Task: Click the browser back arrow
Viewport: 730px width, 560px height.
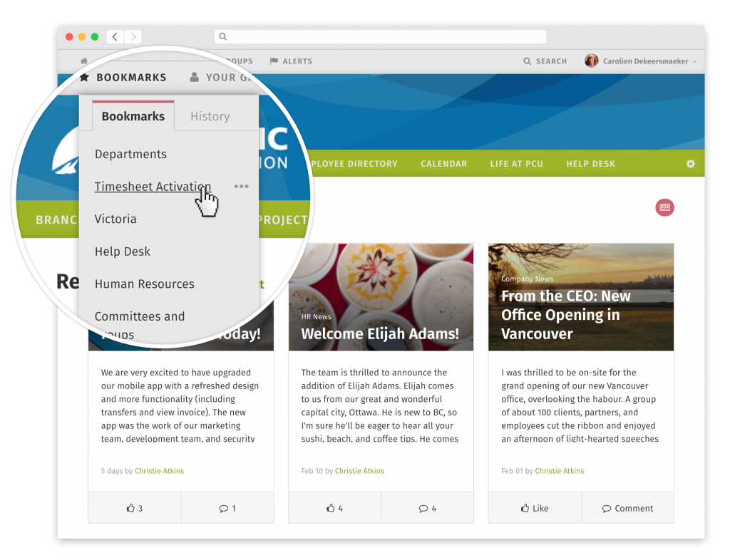Action: 115,36
